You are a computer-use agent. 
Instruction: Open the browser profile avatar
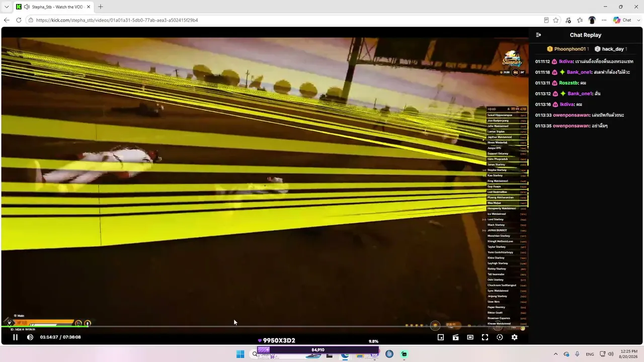592,20
